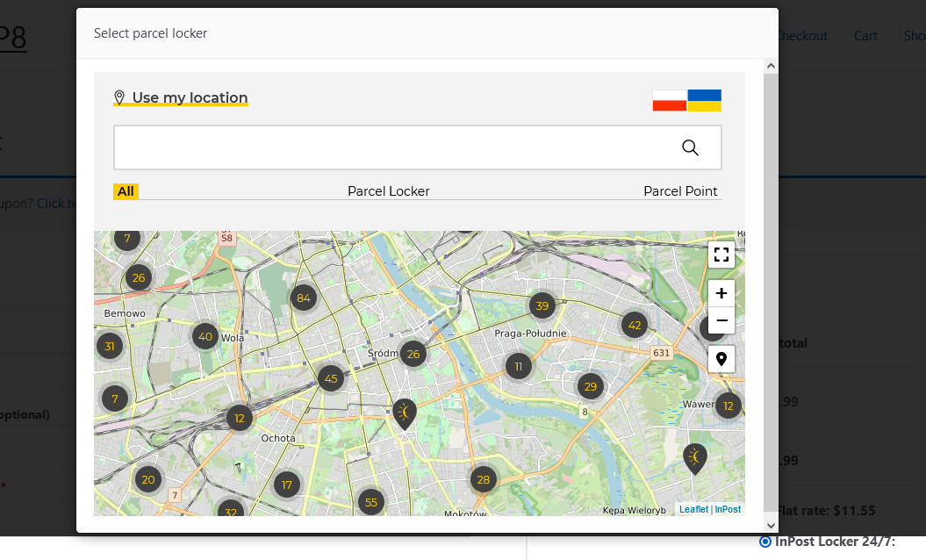Viewport: 926px width, 560px height.
Task: Select the Ukrainian flag language
Action: (704, 100)
